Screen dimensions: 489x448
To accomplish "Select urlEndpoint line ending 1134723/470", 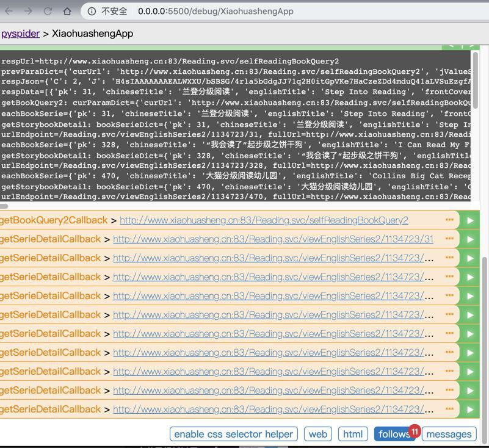I will point(236,197).
